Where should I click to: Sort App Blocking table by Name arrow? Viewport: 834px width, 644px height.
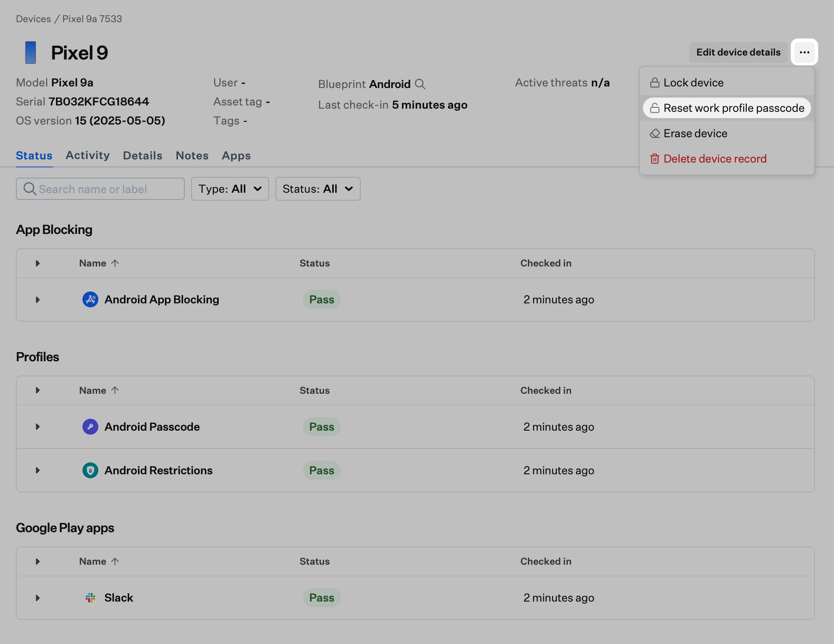click(115, 263)
